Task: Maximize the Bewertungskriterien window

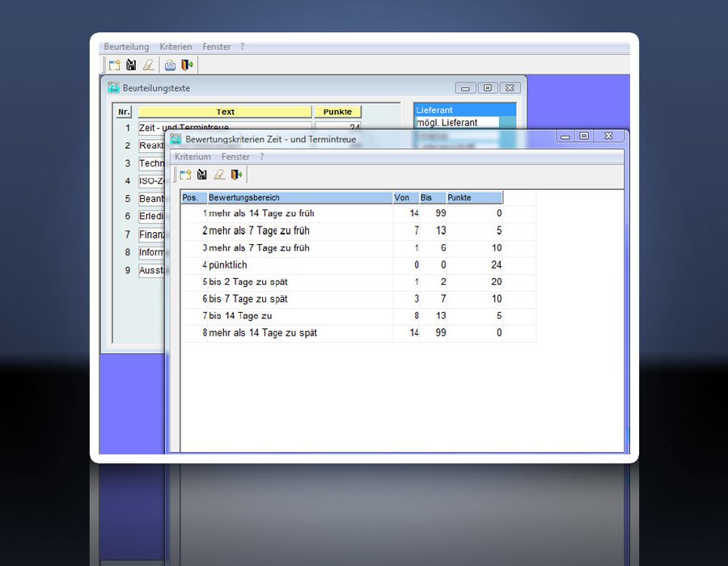Action: click(x=585, y=136)
